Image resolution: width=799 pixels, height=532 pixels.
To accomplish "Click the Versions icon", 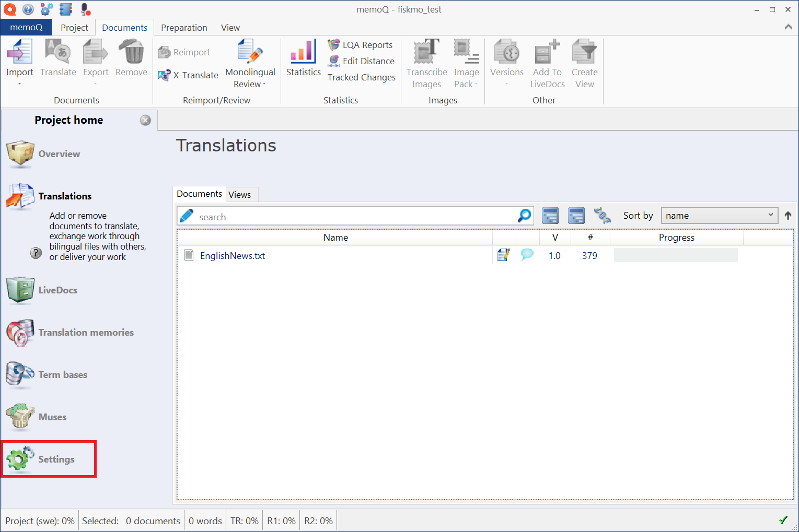I will (x=507, y=52).
